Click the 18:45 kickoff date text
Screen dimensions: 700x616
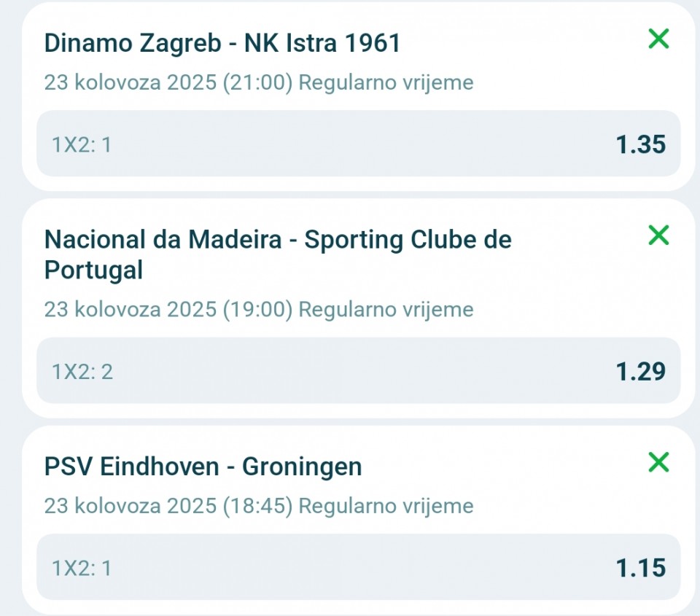point(168,505)
